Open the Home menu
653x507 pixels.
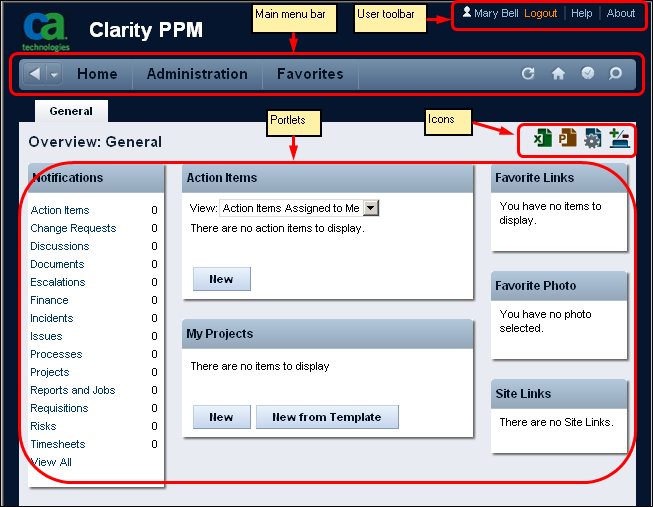pyautogui.click(x=97, y=74)
